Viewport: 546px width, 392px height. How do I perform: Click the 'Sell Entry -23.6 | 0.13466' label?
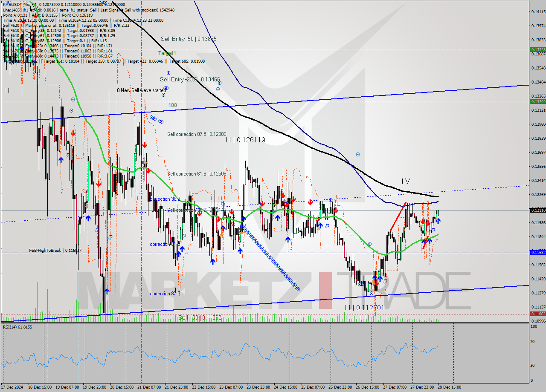click(x=190, y=79)
